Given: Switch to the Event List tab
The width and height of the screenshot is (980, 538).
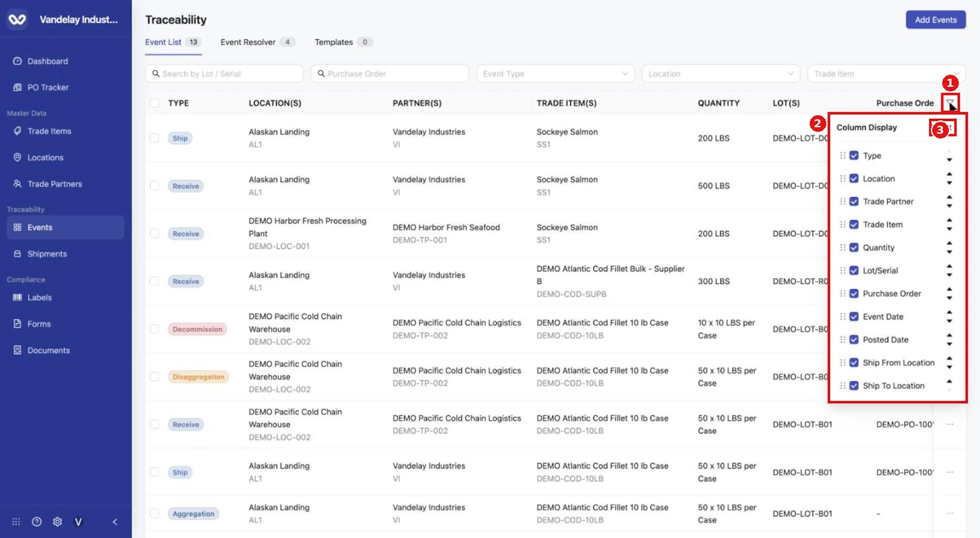Looking at the screenshot, I should [x=173, y=42].
